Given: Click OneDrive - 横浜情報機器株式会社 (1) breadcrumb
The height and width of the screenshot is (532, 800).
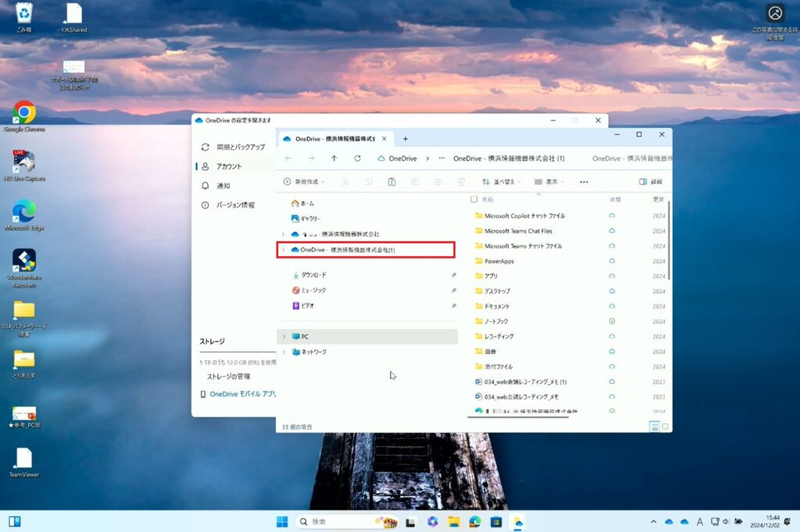Looking at the screenshot, I should [509, 159].
